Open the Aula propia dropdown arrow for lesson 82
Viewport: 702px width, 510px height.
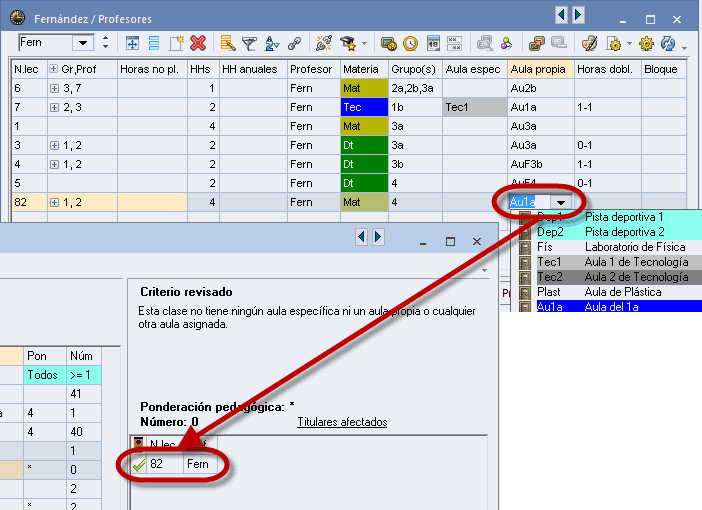[561, 202]
